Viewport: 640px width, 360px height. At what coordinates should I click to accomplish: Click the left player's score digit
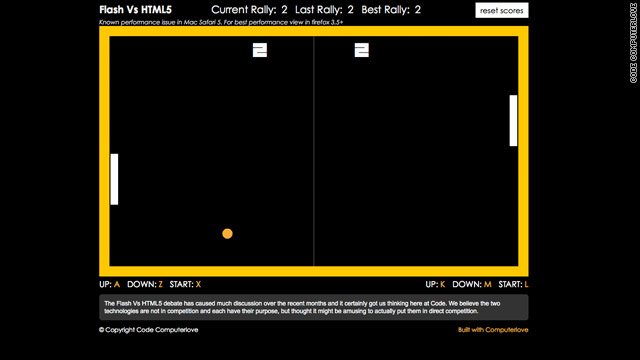(260, 50)
